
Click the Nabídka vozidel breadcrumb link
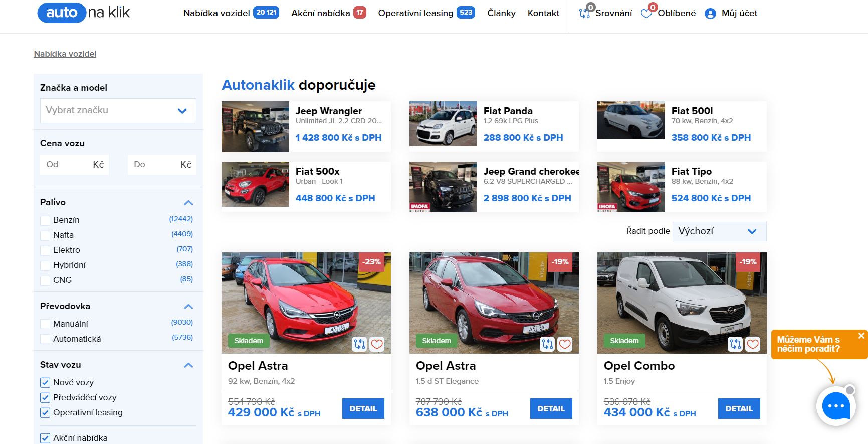65,54
